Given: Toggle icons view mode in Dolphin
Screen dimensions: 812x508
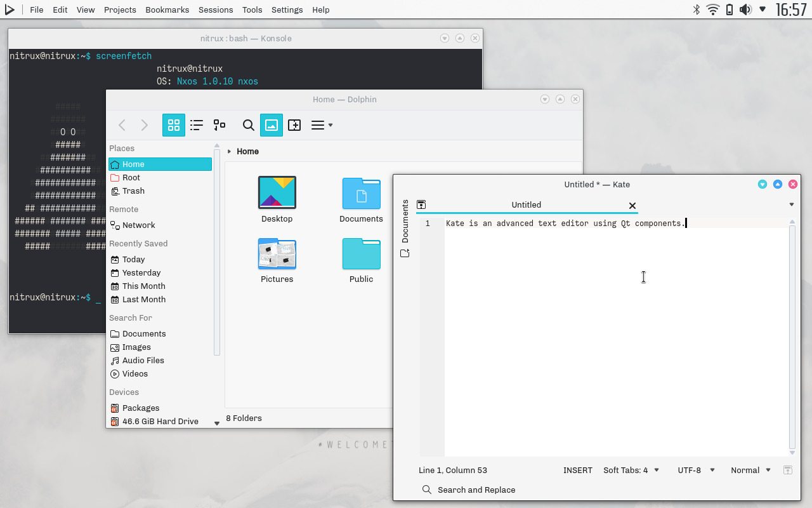Looking at the screenshot, I should [x=174, y=125].
